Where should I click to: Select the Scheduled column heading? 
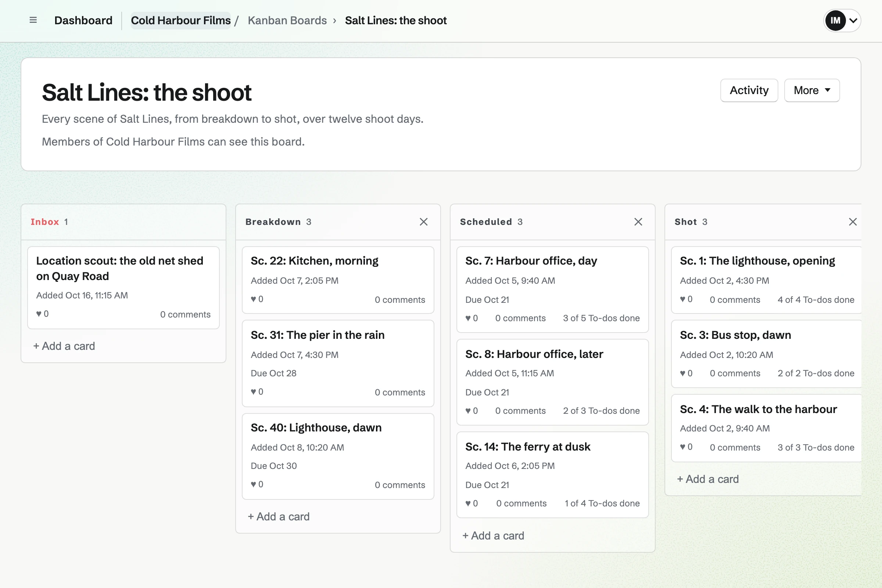pyautogui.click(x=485, y=222)
